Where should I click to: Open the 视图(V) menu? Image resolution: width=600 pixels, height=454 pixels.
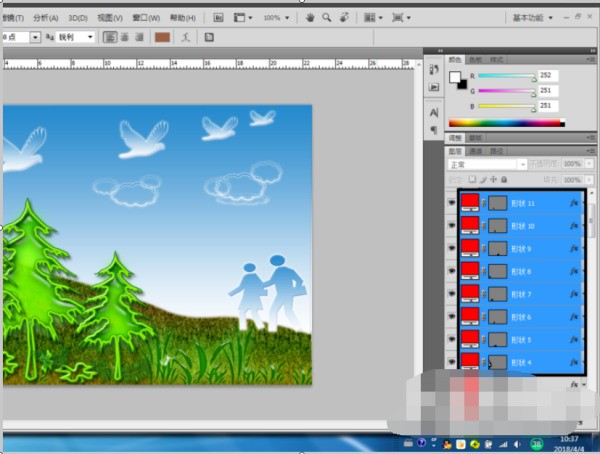(x=110, y=18)
